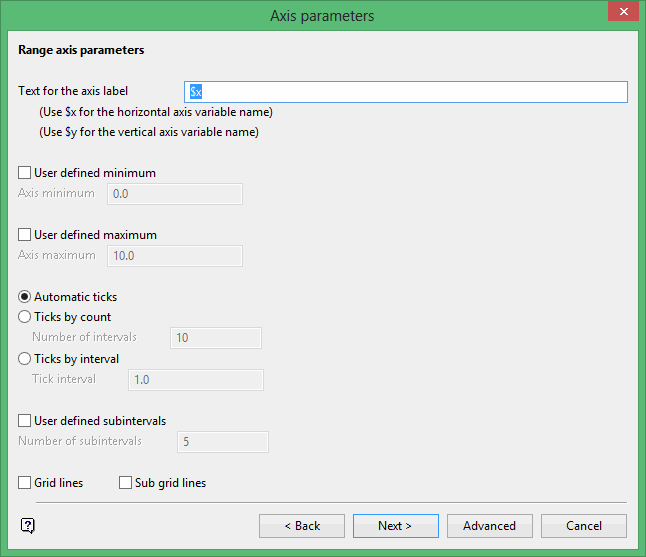Click the Axis minimum field

point(175,194)
